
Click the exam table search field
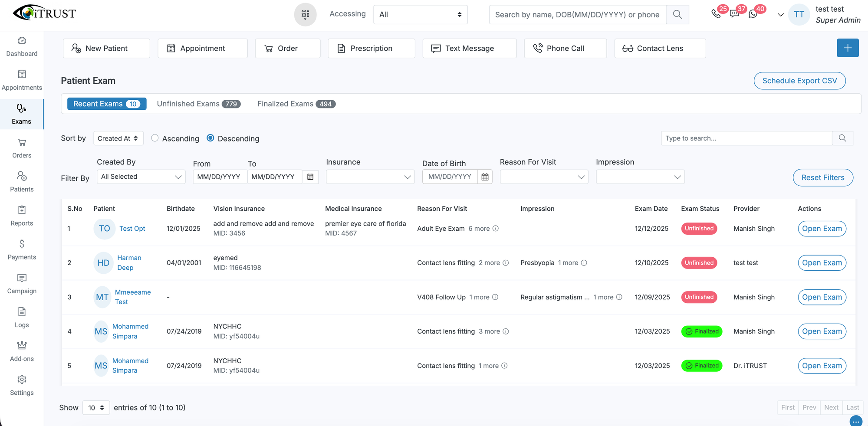pos(746,138)
